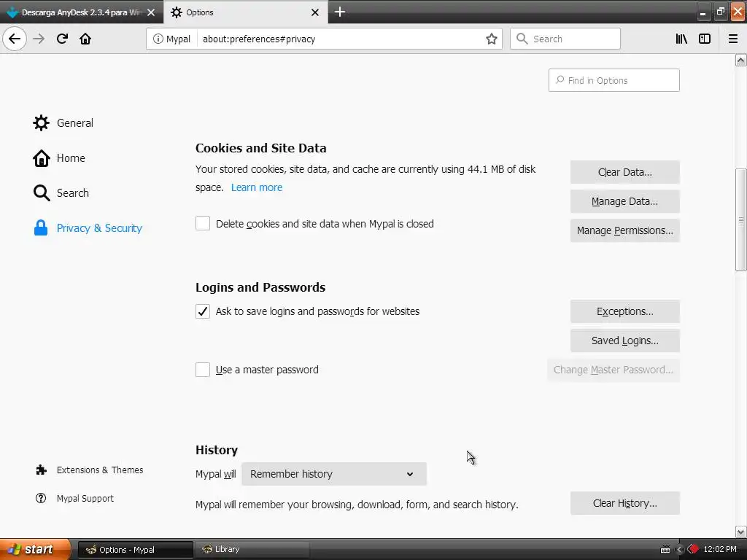Click the site info icon next to Mypal
The image size is (747, 560).
tap(158, 39)
